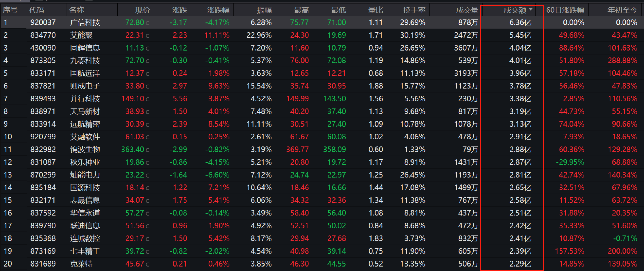Select stock name 艾能聚
The image size is (644, 271).
point(81,35)
